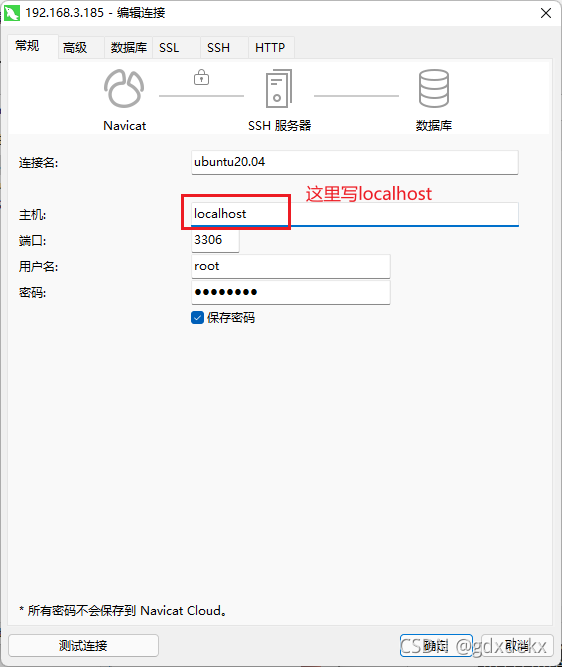Screen dimensions: 562x667
Task: Open the 数据库 tab
Action: click(x=128, y=47)
